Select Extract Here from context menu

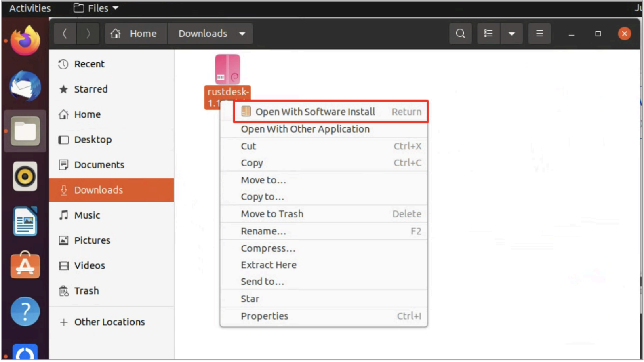click(269, 265)
